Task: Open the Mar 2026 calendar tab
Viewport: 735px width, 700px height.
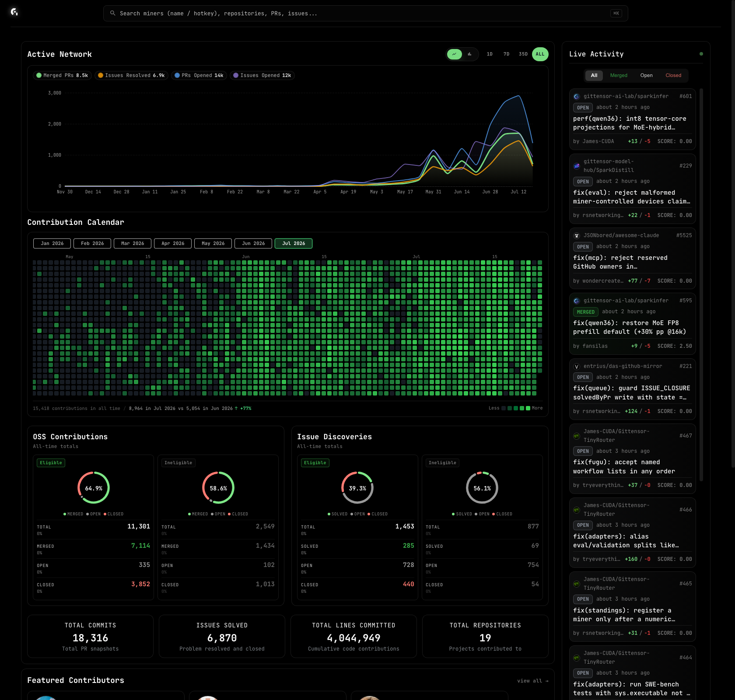Action: coord(133,243)
